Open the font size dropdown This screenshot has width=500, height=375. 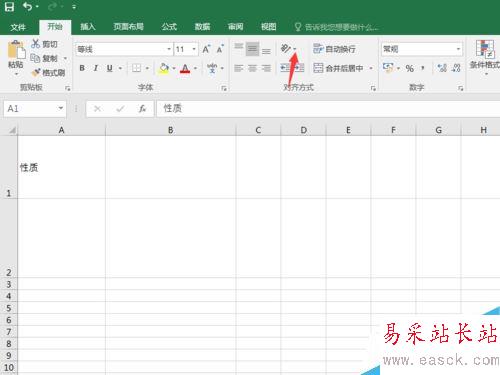pos(194,49)
